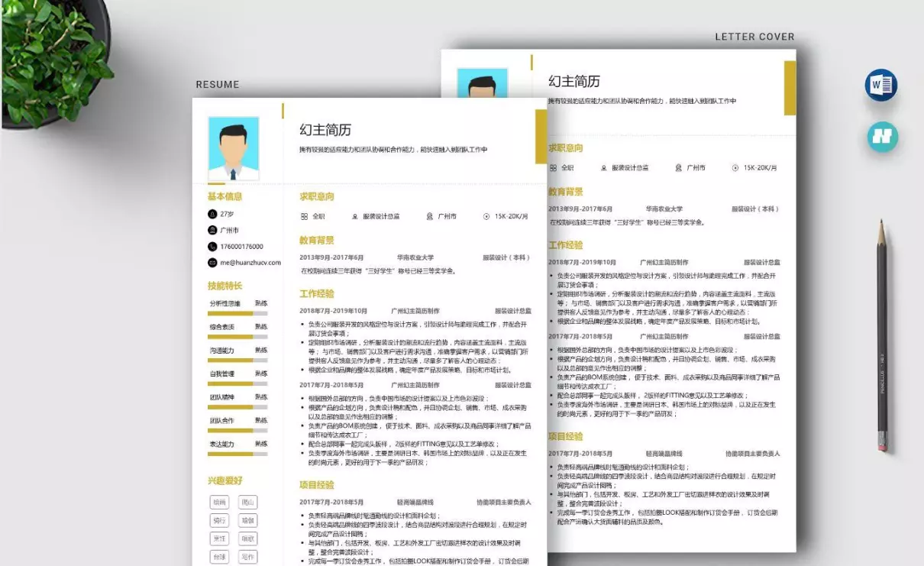Select the 瑜伽 hobby tag
Screen dimensions: 924x566
247,520
